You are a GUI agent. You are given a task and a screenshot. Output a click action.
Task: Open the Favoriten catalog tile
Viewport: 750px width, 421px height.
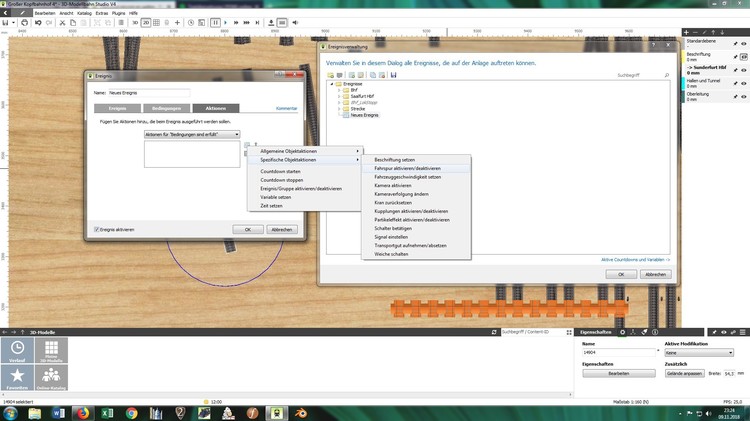point(17,377)
